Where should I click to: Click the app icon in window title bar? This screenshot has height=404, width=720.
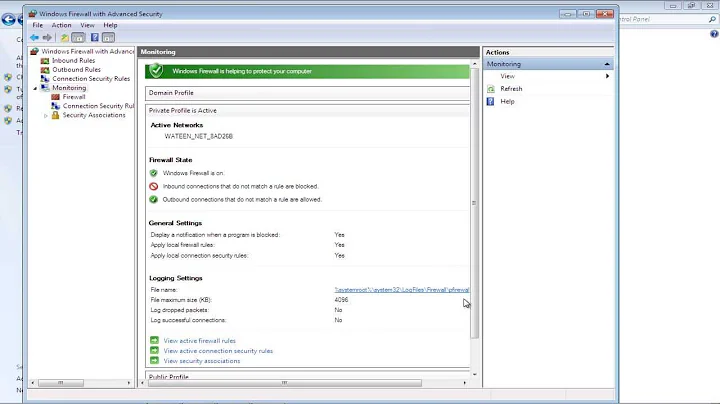coord(33,14)
